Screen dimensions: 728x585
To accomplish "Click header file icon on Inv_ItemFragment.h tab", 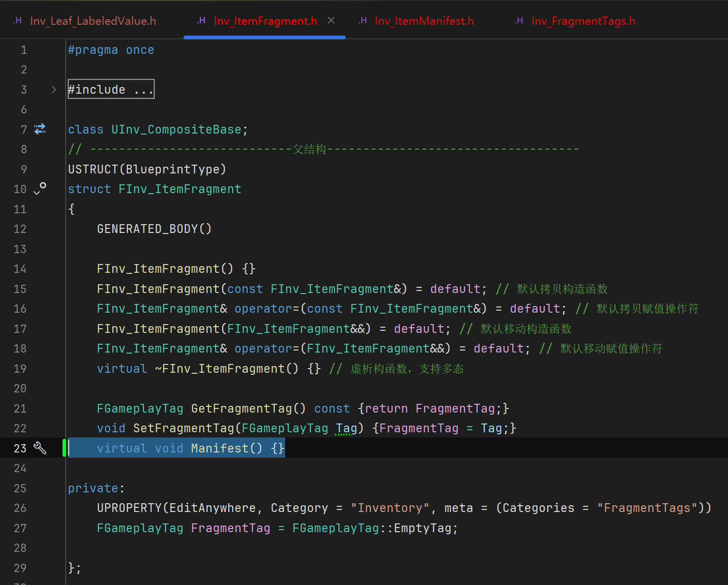I will (201, 21).
